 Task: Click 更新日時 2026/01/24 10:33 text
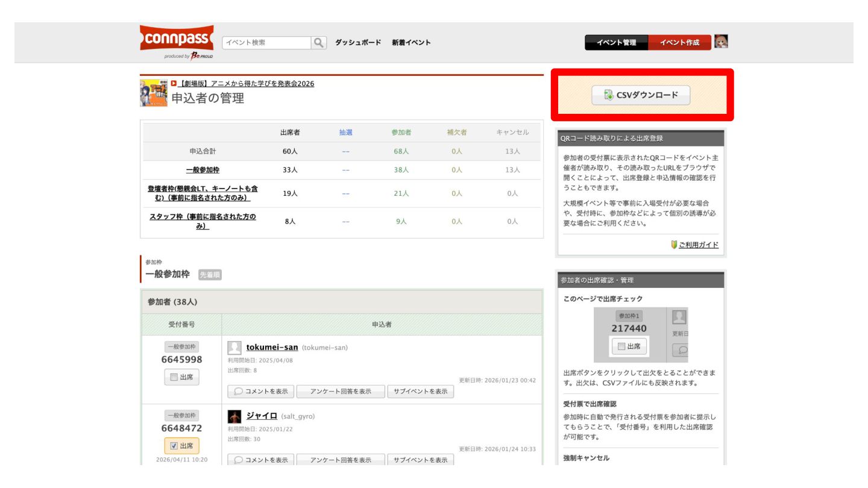pyautogui.click(x=497, y=449)
